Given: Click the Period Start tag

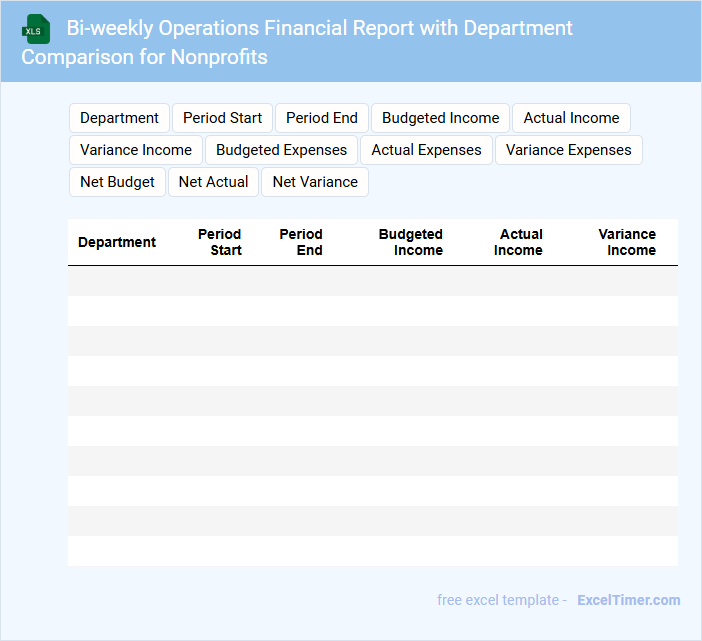Looking at the screenshot, I should click(222, 118).
